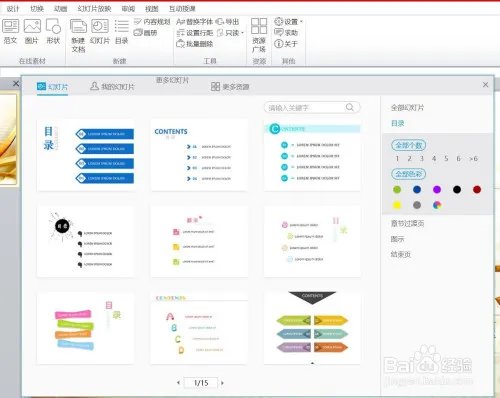The width and height of the screenshot is (500, 398).
Task: Filter by item count 1
Action: (x=397, y=159)
